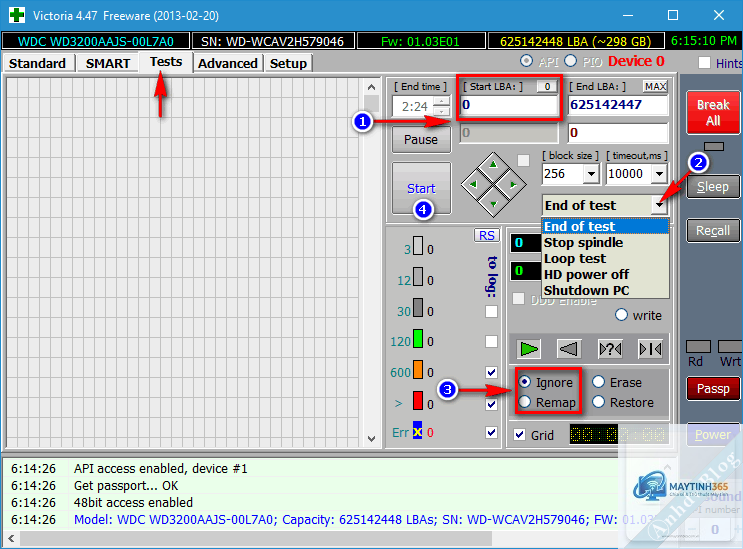Toggle the Err to-log checkbox
This screenshot has width=743, height=549.
click(491, 432)
